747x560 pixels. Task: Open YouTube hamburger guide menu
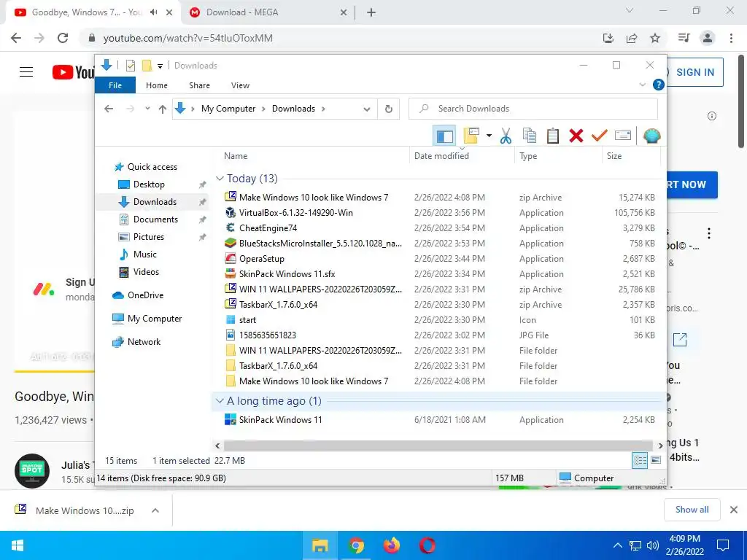click(26, 72)
